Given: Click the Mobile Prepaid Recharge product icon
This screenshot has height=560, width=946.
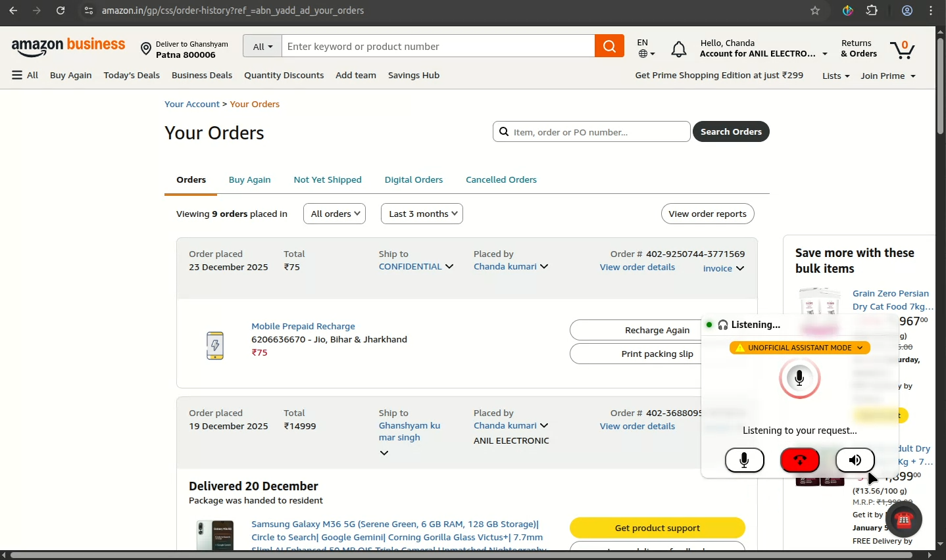Looking at the screenshot, I should (x=215, y=346).
